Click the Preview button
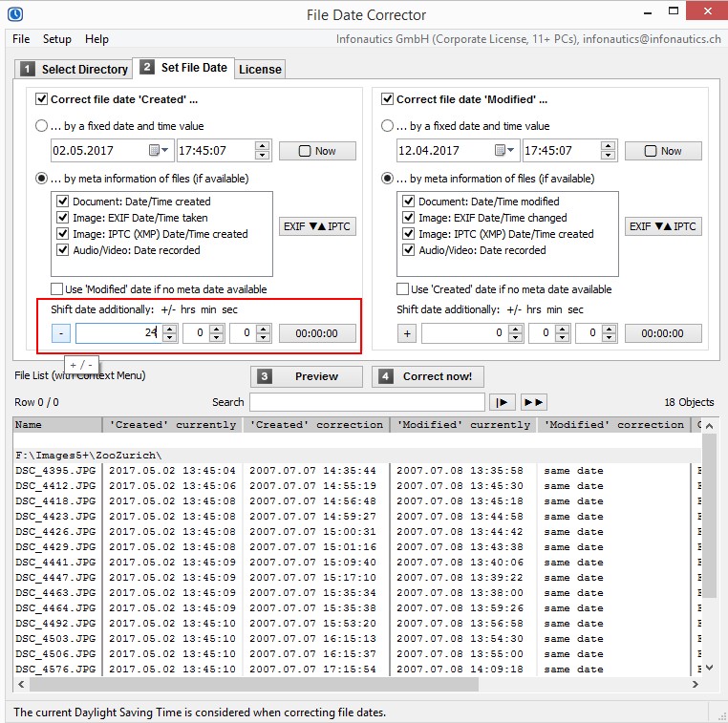Viewport: 728px width, 723px height. tap(306, 376)
